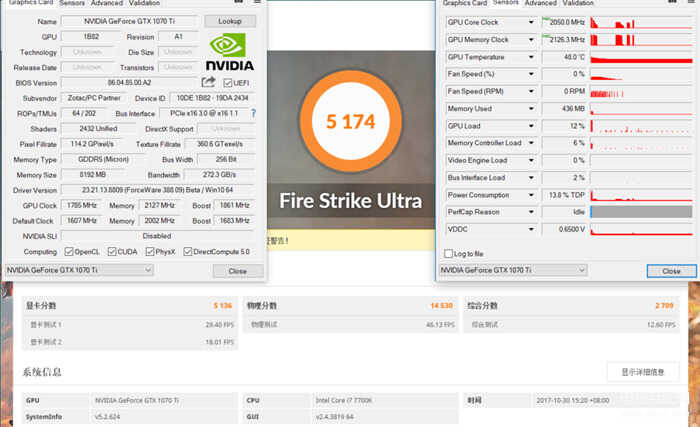Screen dimensions: 700x427
Task: Switch to Validation tab in left GPU-Z window
Action: point(144,3)
